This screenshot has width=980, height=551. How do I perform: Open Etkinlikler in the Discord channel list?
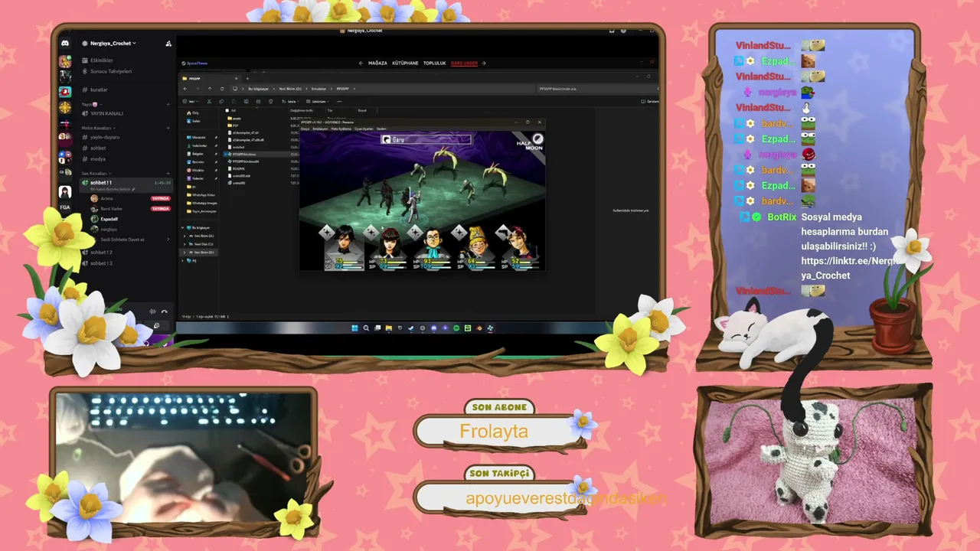pyautogui.click(x=102, y=60)
